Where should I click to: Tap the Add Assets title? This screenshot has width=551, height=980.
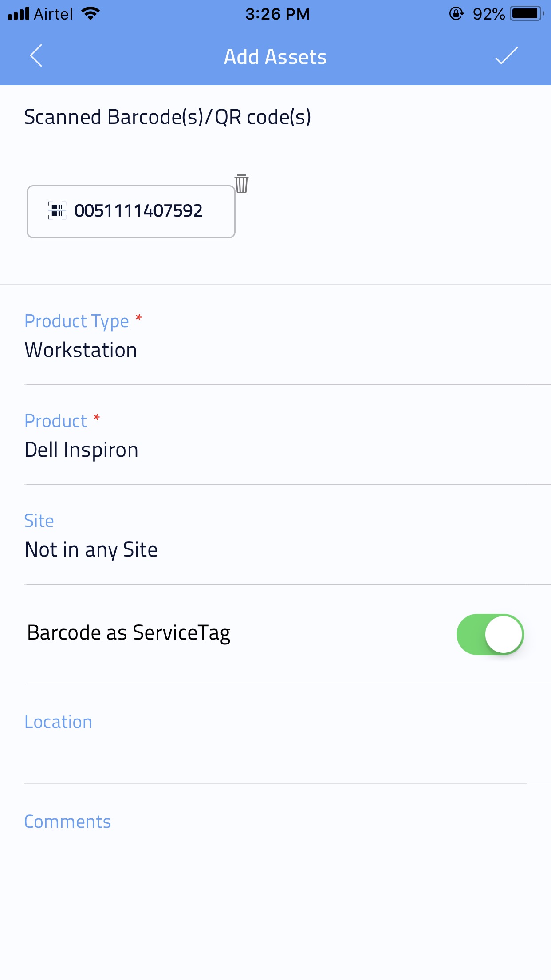tap(275, 57)
